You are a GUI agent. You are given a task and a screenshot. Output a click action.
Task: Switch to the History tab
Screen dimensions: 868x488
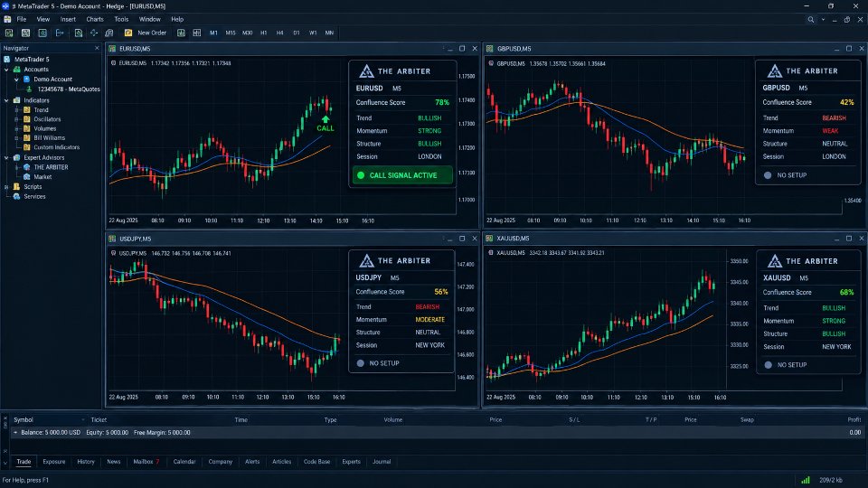[86, 462]
